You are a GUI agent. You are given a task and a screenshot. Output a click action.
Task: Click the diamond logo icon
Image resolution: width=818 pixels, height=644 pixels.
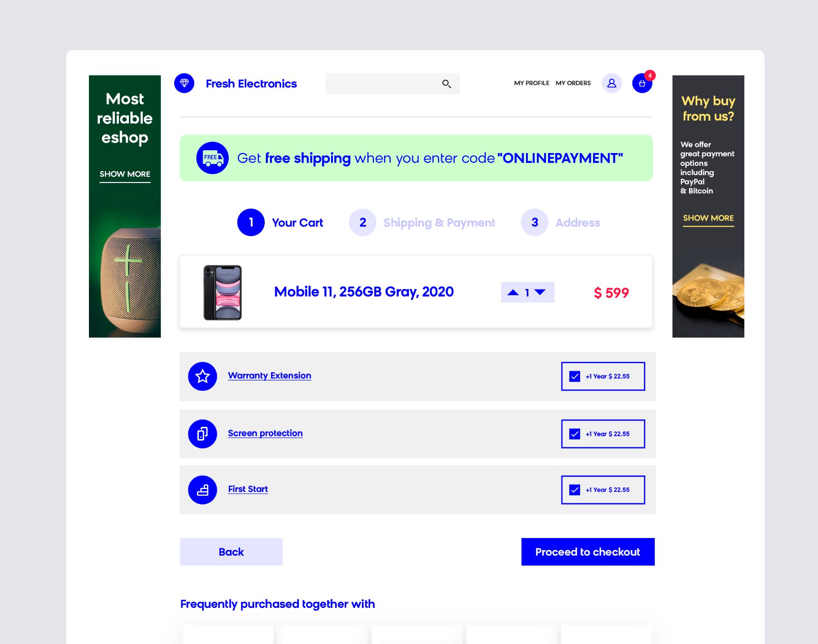(184, 83)
